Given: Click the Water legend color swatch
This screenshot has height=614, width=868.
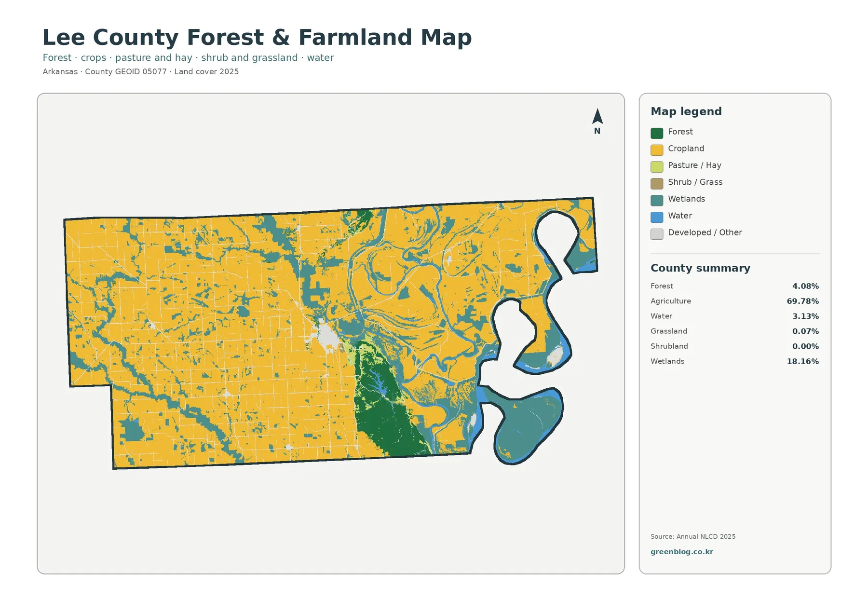Looking at the screenshot, I should click(657, 217).
